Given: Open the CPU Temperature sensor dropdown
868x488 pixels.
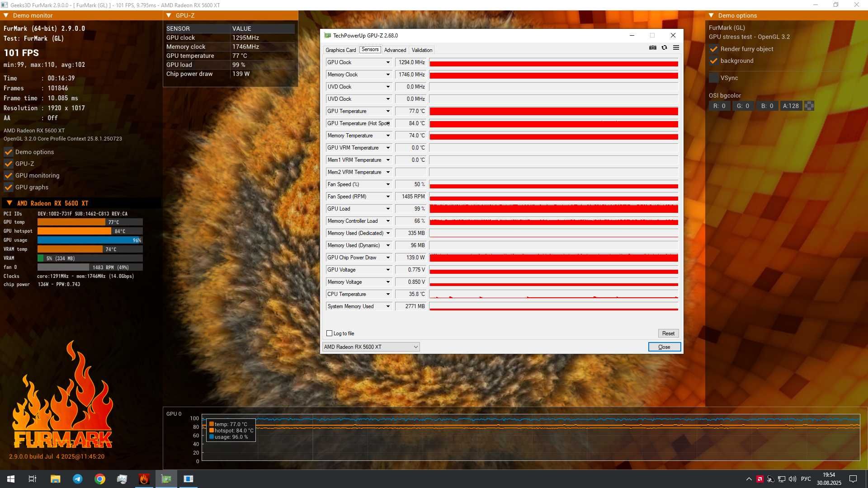Looking at the screenshot, I should coord(388,294).
